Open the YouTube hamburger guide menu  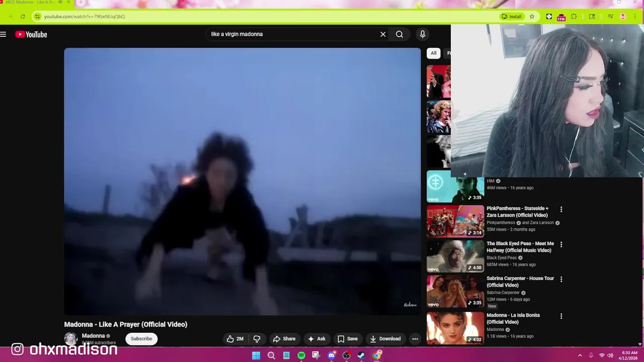[3, 34]
